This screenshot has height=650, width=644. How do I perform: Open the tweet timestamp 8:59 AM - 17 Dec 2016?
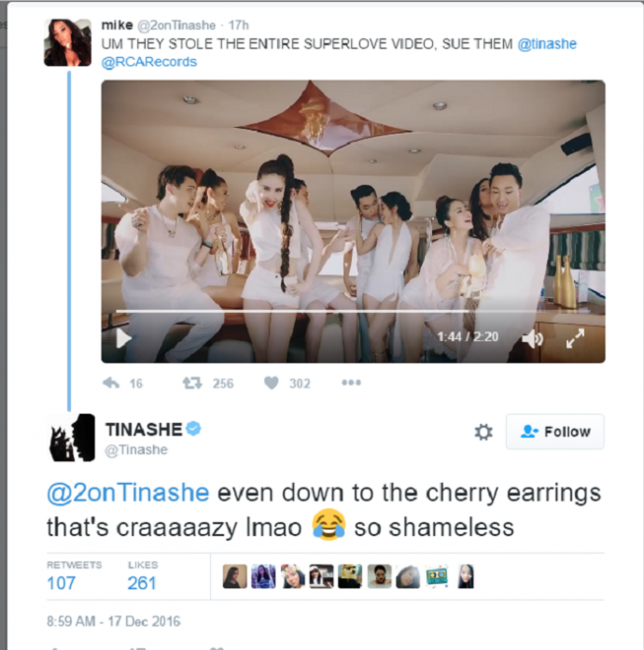click(x=114, y=621)
